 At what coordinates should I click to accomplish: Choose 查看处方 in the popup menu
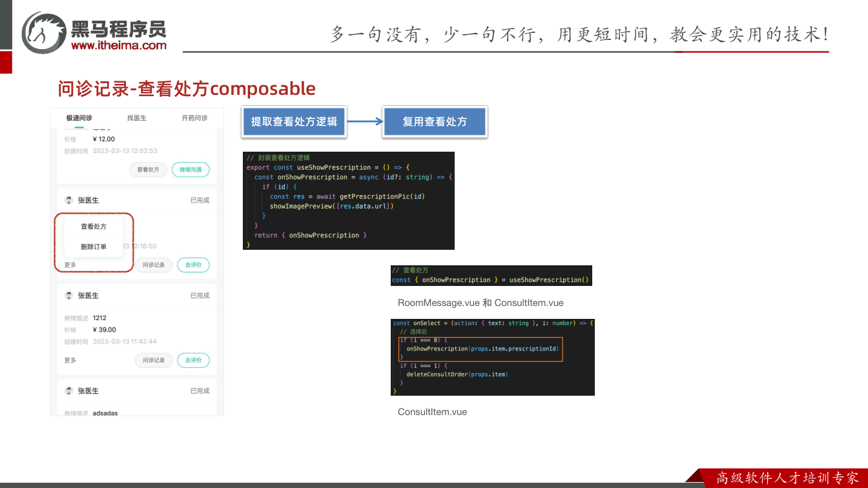pos(94,227)
